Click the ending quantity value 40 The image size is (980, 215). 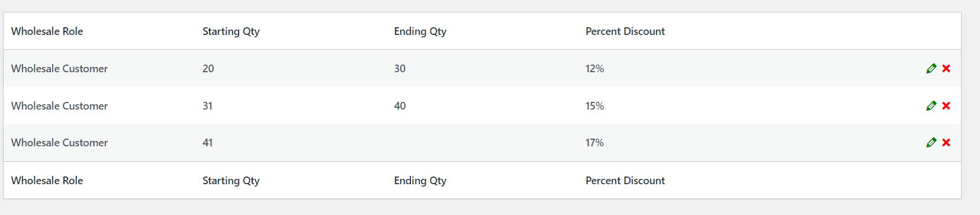pyautogui.click(x=400, y=106)
